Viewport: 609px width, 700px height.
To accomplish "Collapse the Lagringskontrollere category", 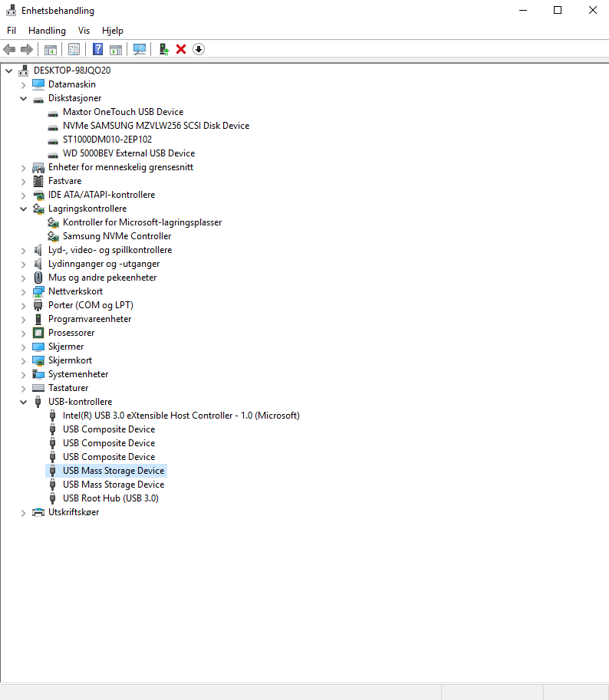I will pyautogui.click(x=23, y=209).
